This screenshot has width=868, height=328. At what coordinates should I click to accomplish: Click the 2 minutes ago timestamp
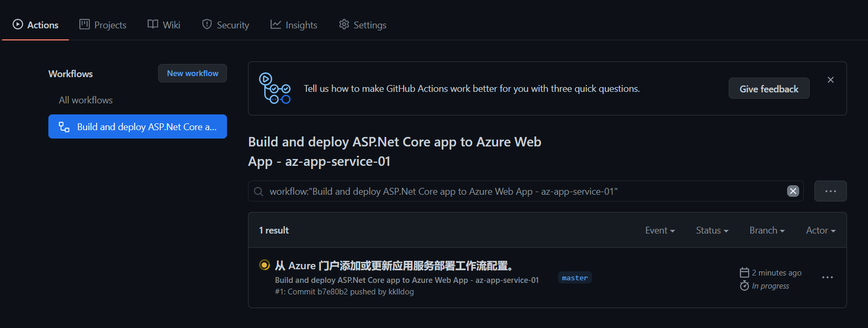tap(777, 273)
